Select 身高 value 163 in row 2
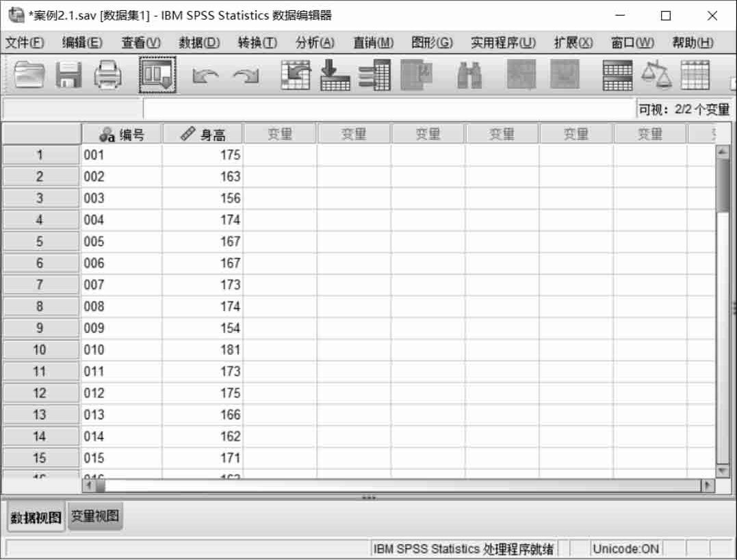Viewport: 737px width, 560px height. pos(203,176)
